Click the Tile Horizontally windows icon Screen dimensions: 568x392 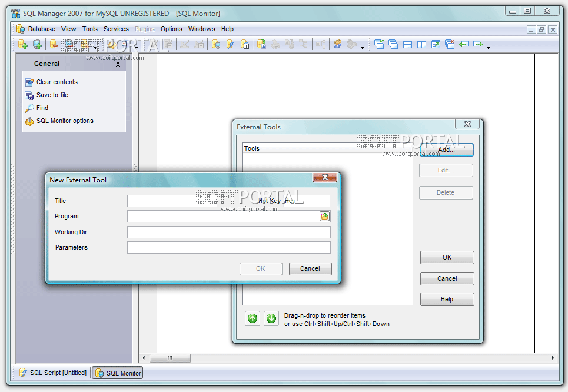tap(407, 44)
